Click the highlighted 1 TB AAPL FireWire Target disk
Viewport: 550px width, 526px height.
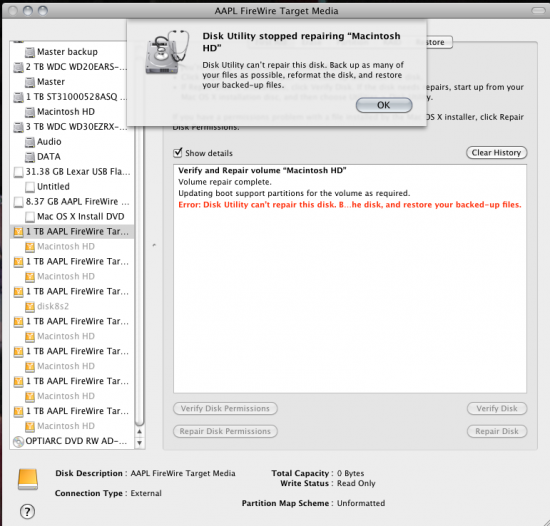(x=72, y=231)
